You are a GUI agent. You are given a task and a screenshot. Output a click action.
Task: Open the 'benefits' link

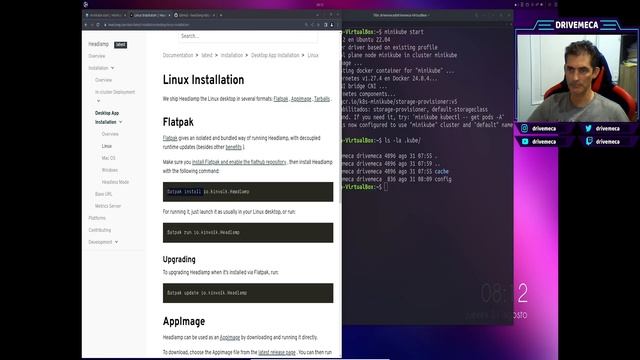click(233, 147)
